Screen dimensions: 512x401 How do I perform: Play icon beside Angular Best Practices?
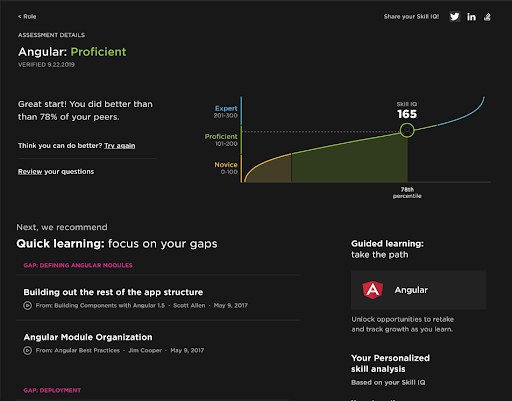28,350
